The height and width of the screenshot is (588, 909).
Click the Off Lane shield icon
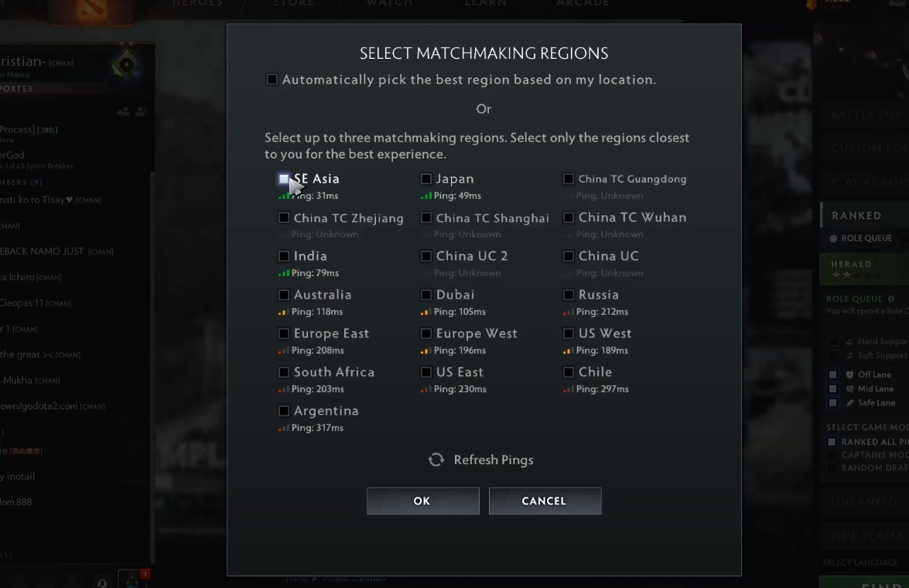click(849, 374)
